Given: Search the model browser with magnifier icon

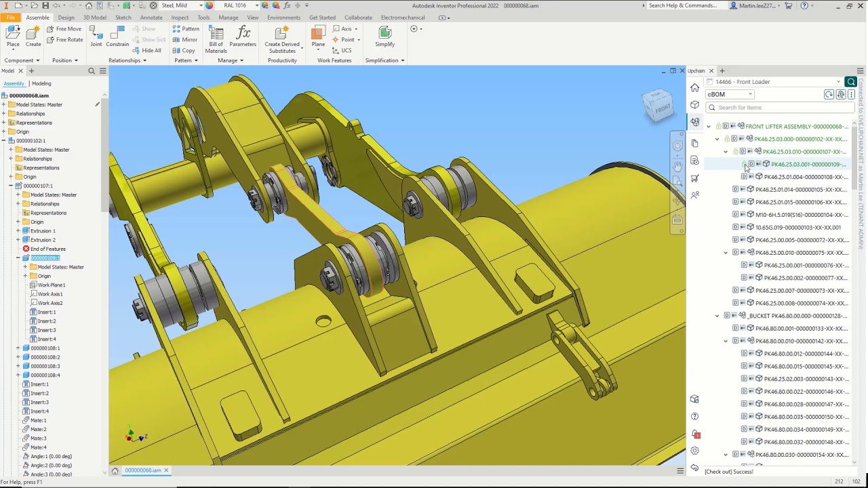Looking at the screenshot, I should 92,70.
